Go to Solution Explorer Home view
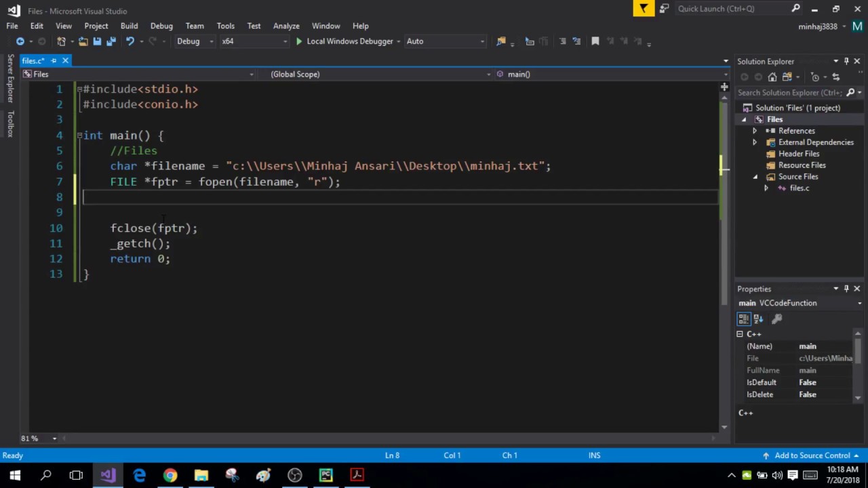The height and width of the screenshot is (488, 868). (772, 77)
